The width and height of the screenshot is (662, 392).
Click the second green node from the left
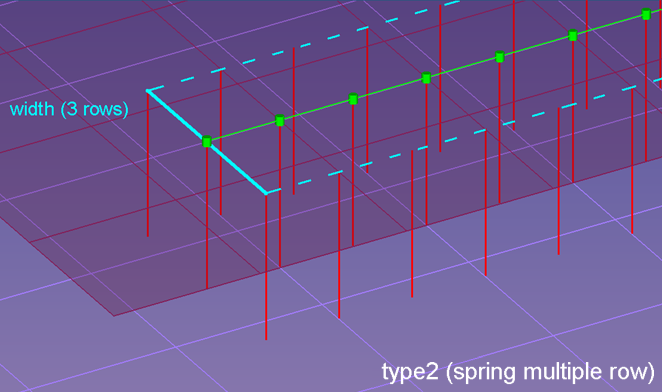[x=280, y=120]
